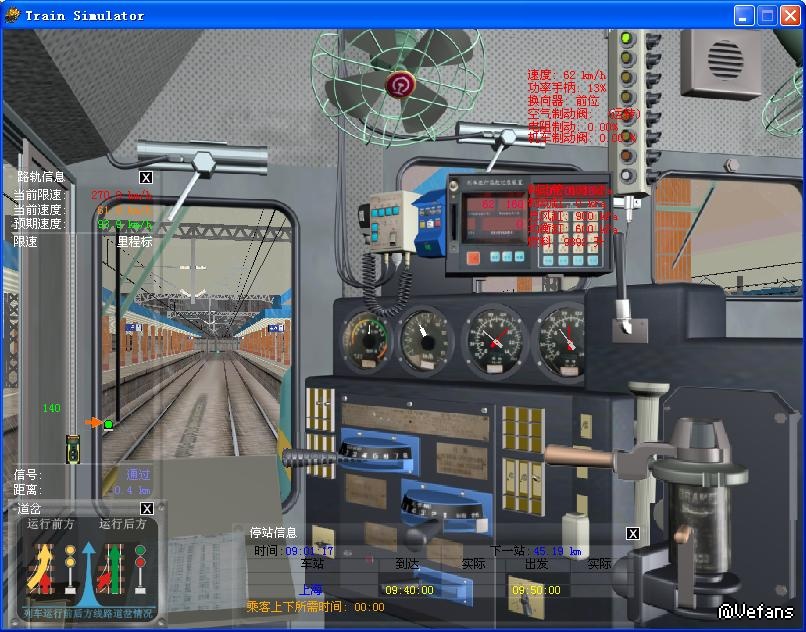
Task: Click the green-red signal in switch panel
Action: point(140,568)
